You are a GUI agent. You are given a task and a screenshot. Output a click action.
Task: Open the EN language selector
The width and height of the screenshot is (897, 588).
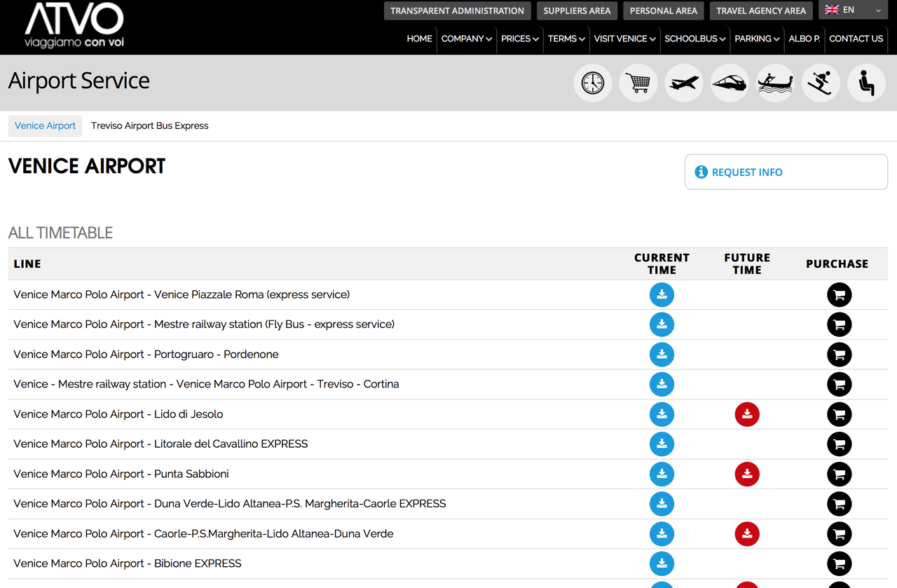coord(854,10)
